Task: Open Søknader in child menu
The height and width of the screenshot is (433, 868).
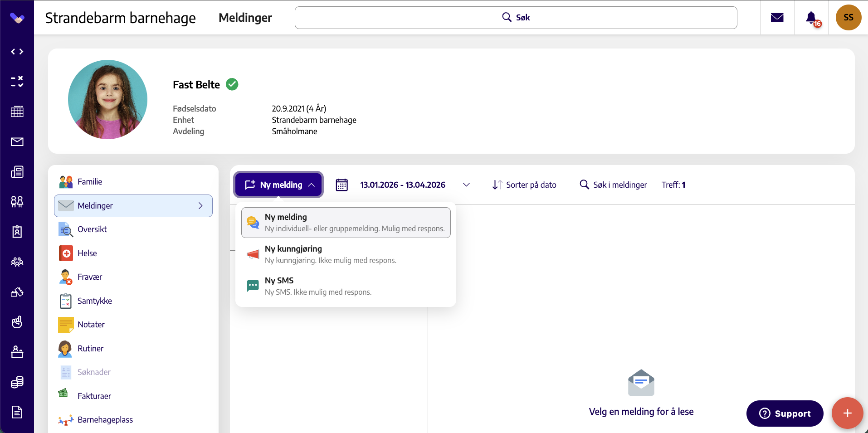Action: pos(133,372)
